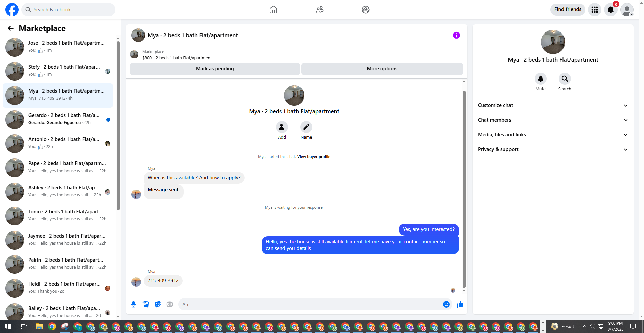Expand Chat members section

coord(553,120)
